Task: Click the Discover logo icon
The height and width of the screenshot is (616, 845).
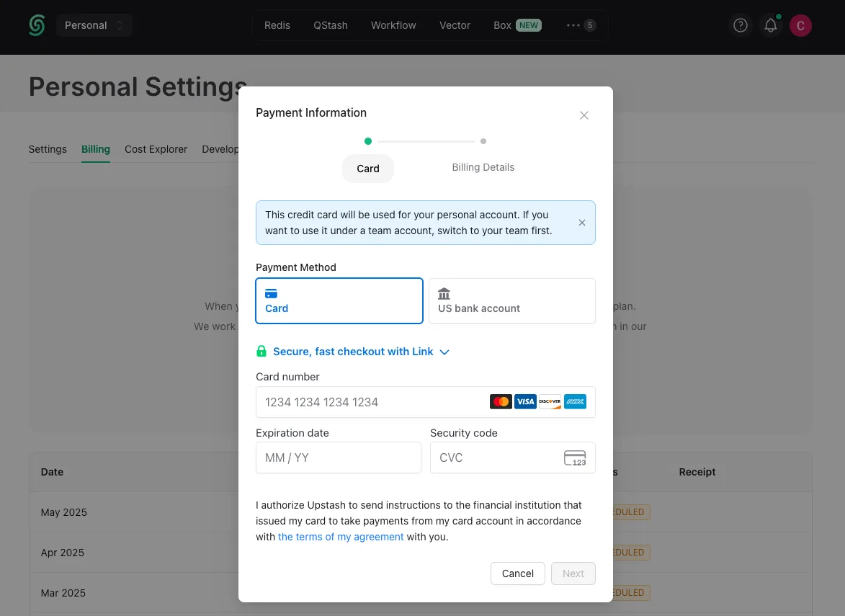Action: [x=550, y=401]
